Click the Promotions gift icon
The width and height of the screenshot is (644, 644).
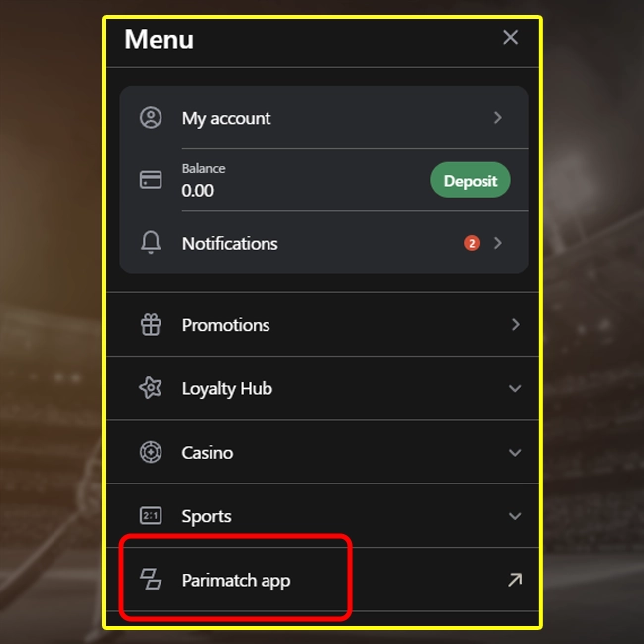point(151,325)
